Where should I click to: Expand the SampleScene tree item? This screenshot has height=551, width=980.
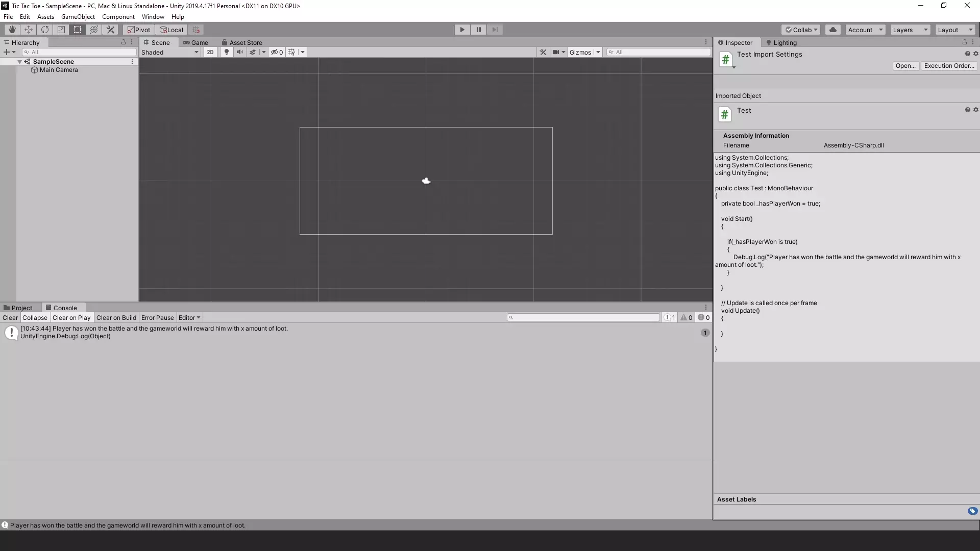click(19, 61)
